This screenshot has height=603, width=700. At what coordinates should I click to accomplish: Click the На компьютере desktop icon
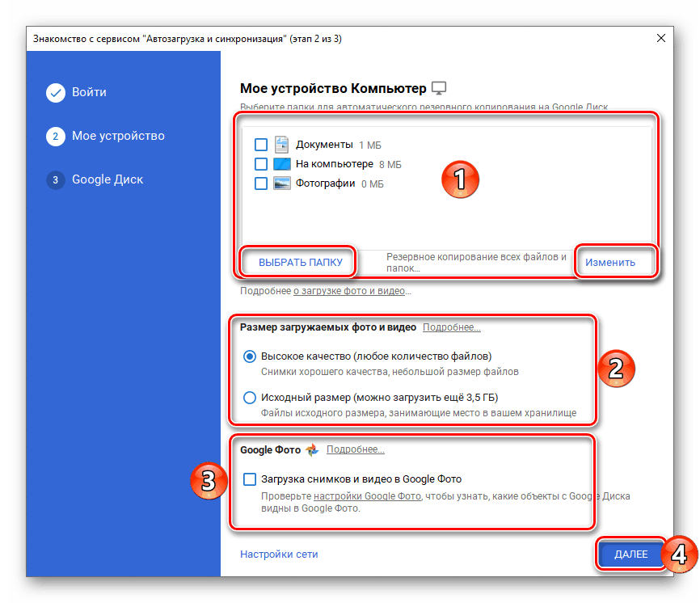click(x=281, y=164)
